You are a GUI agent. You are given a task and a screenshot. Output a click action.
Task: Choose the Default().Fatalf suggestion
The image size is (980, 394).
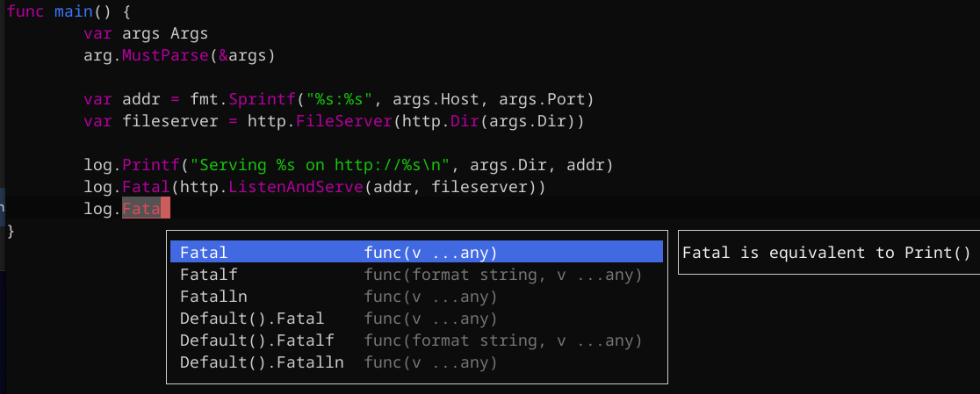[256, 340]
